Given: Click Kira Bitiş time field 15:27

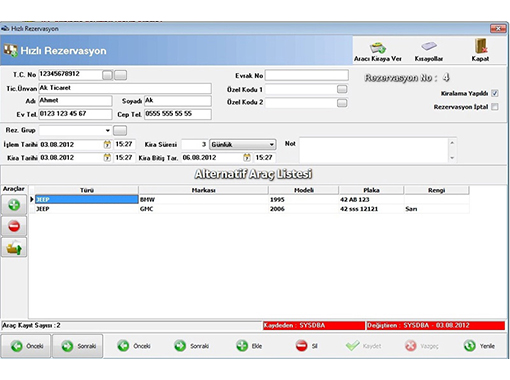Looking at the screenshot, I should pos(265,158).
